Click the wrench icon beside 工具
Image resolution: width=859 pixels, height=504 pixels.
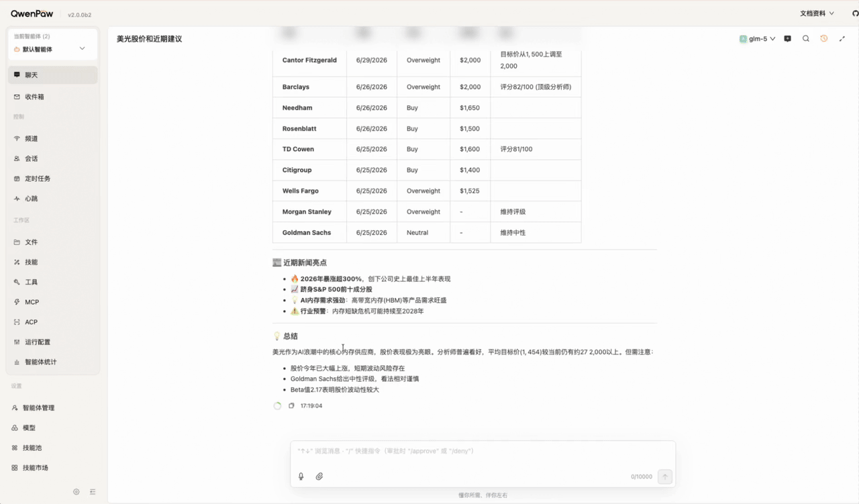click(x=17, y=283)
